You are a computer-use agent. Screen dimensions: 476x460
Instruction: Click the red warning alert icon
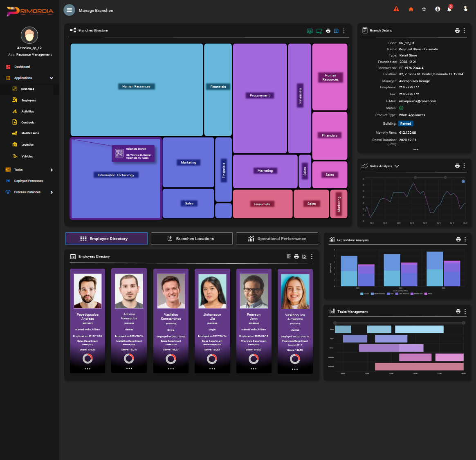pyautogui.click(x=396, y=9)
